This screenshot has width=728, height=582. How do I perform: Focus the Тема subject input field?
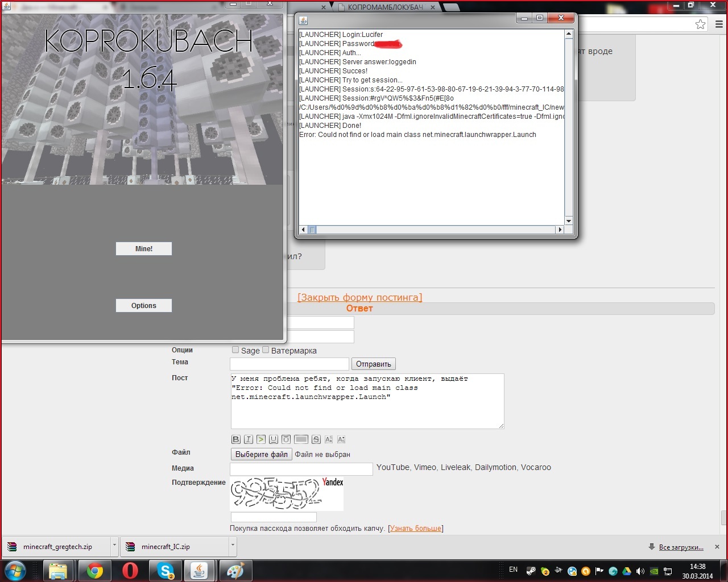tap(289, 364)
